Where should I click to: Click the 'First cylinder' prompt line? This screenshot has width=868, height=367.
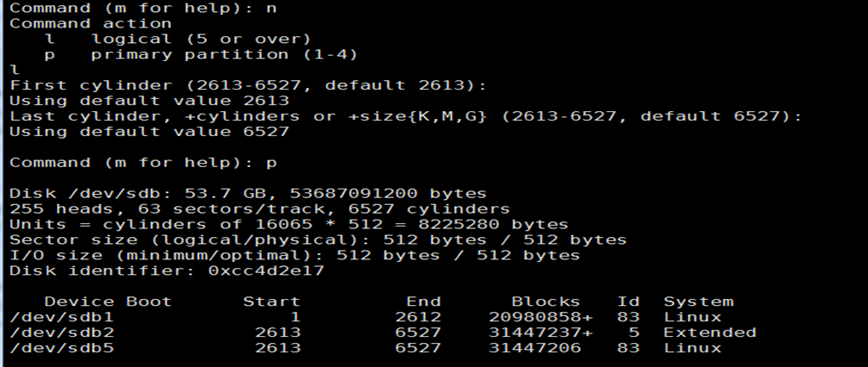pos(248,85)
